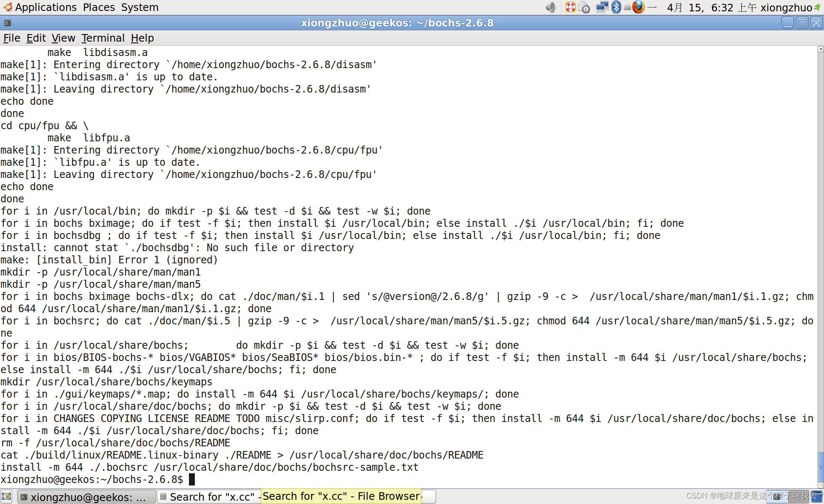Click the panel date and time clock
Image resolution: width=824 pixels, height=504 pixels.
coord(711,7)
